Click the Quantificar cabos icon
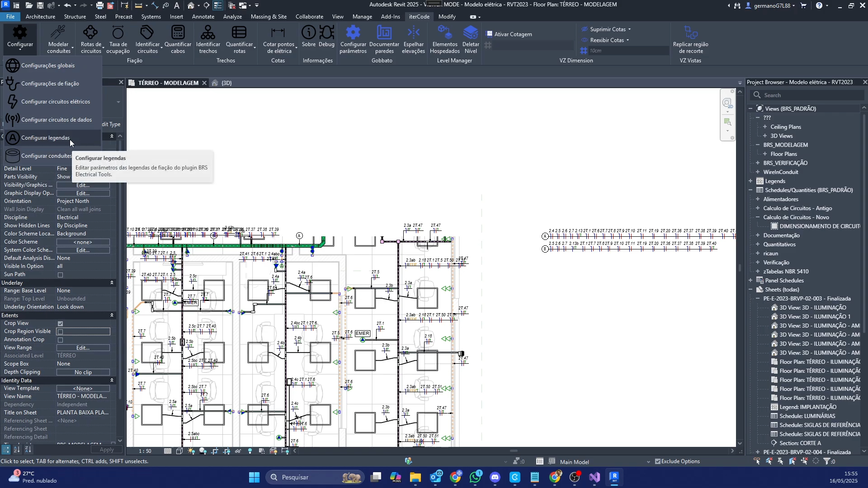Image resolution: width=868 pixels, height=488 pixels. [178, 33]
